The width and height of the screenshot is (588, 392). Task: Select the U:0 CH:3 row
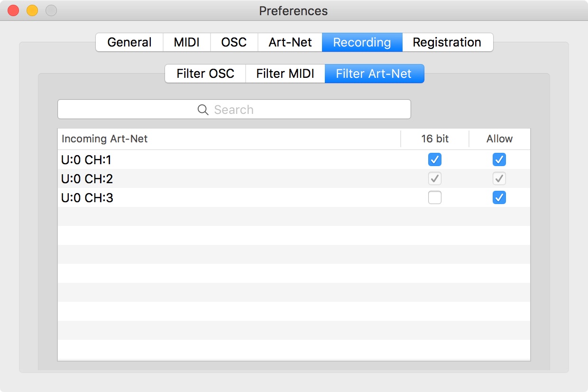[x=294, y=197]
